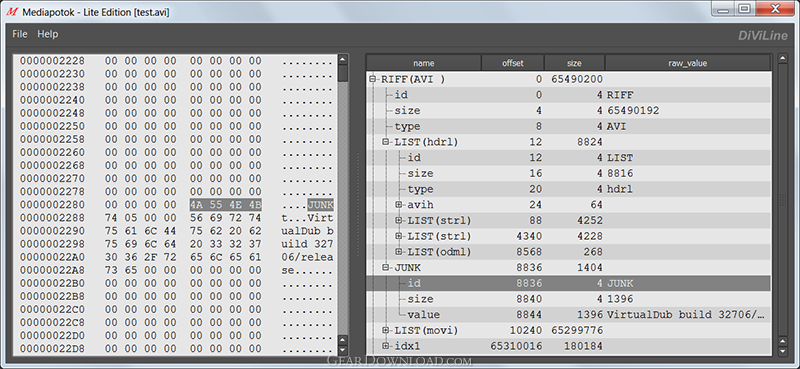The height and width of the screenshot is (369, 800).
Task: Click the JUNK size value 1404
Action: pos(590,267)
